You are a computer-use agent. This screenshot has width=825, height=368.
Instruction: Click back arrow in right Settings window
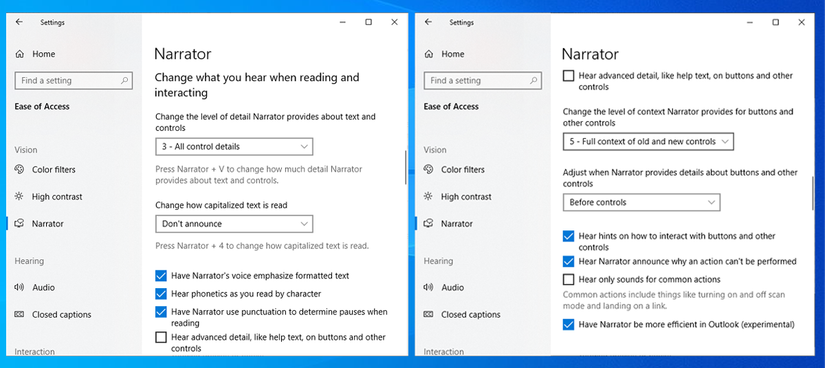tap(428, 22)
